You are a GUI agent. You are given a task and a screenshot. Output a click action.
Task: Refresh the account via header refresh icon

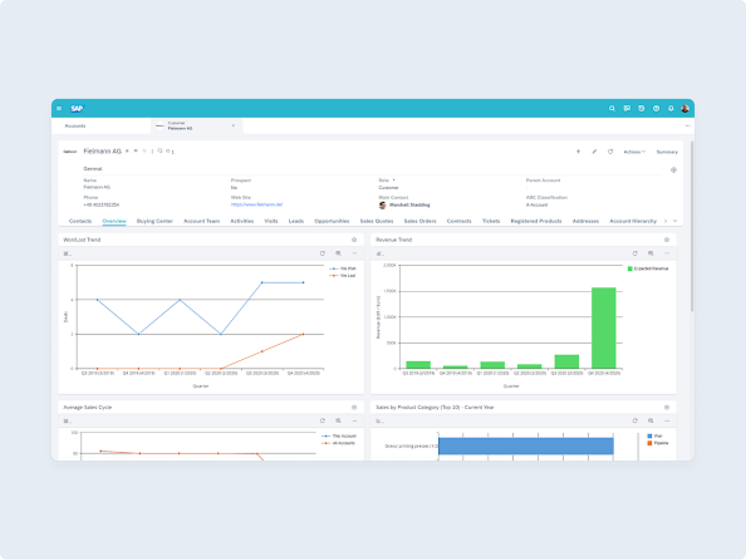pos(610,152)
